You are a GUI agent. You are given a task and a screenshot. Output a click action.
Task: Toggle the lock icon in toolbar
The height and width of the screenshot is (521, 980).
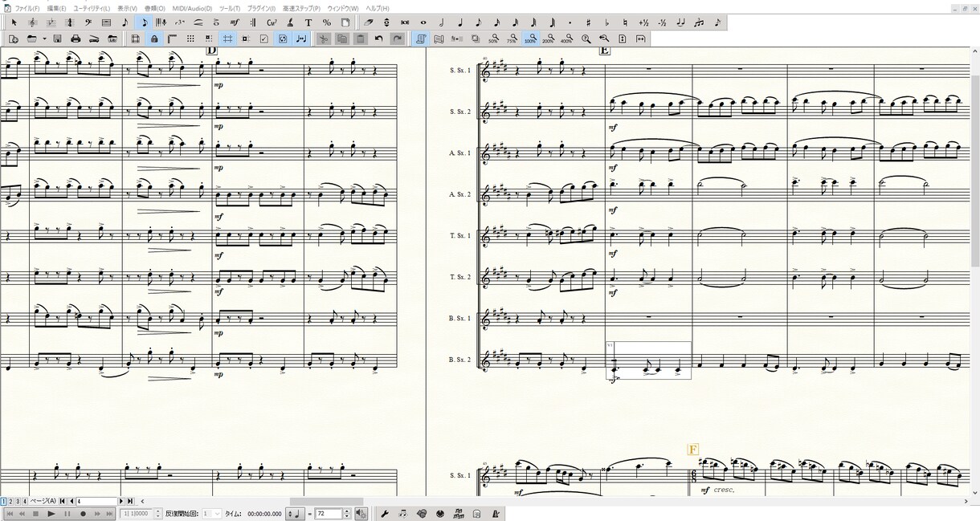coord(153,39)
